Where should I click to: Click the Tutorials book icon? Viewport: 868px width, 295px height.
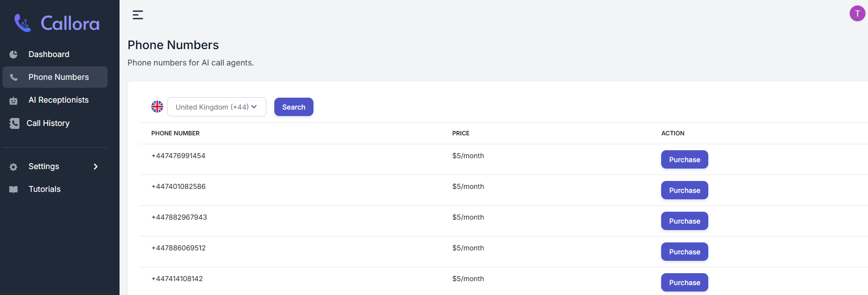point(13,189)
